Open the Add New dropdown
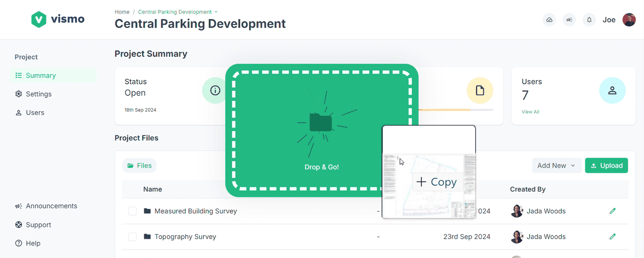644x258 pixels. pyautogui.click(x=556, y=165)
